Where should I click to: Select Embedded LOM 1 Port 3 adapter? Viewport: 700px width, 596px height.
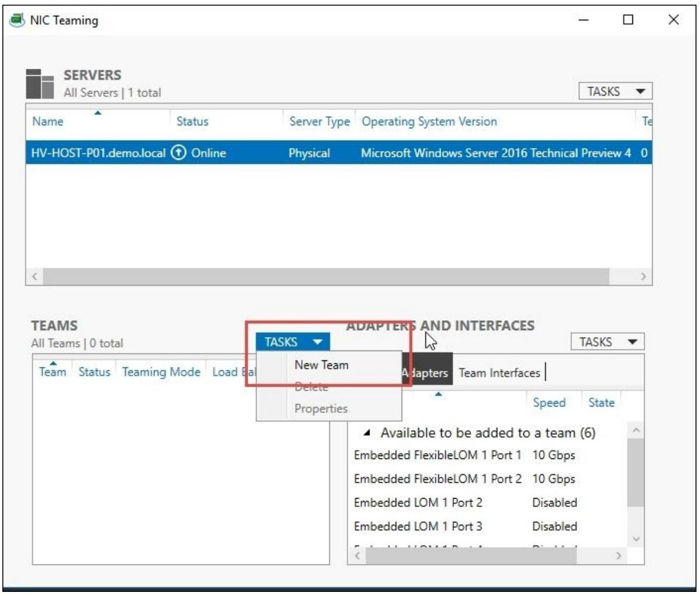[418, 526]
